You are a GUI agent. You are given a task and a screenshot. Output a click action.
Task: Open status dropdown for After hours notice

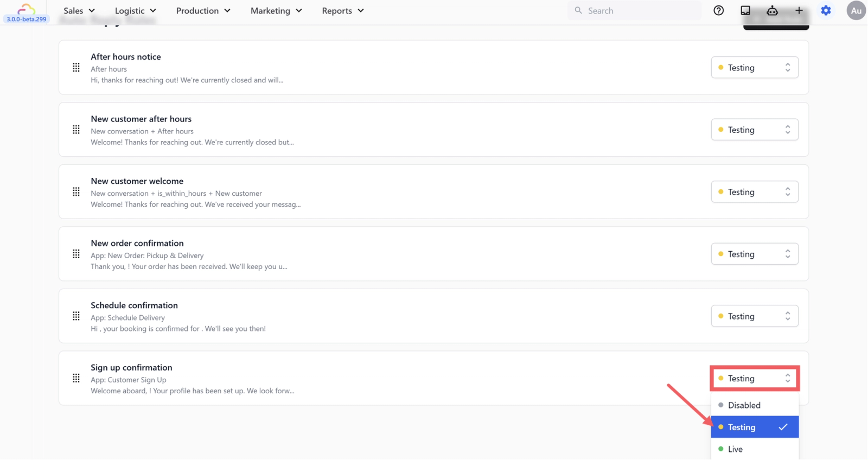point(755,67)
